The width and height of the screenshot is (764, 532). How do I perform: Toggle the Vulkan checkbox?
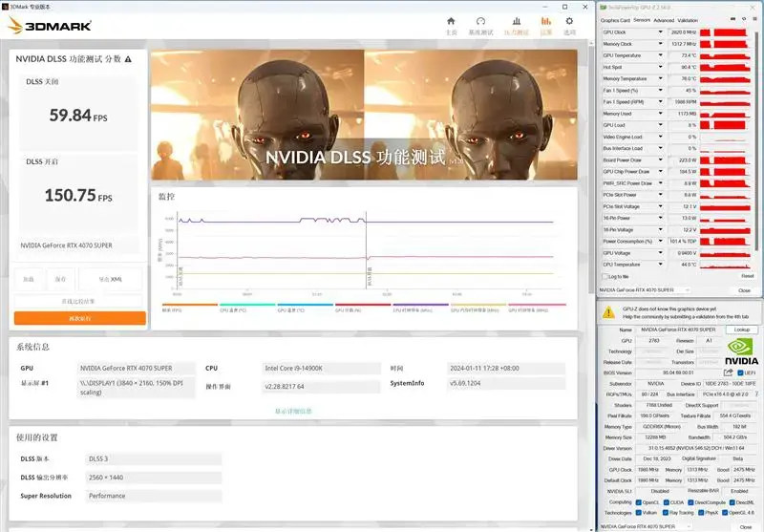(638, 513)
